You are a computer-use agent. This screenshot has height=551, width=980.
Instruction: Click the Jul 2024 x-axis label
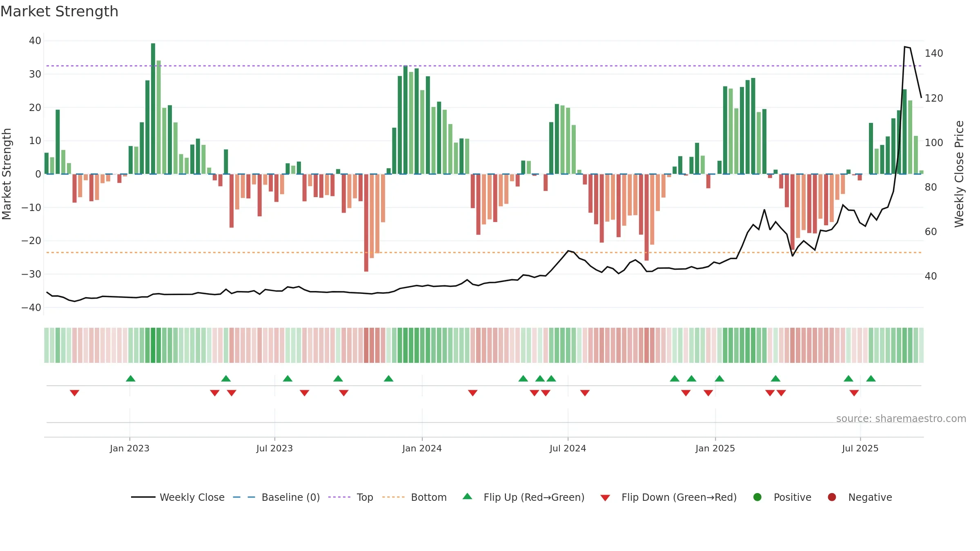tap(568, 449)
